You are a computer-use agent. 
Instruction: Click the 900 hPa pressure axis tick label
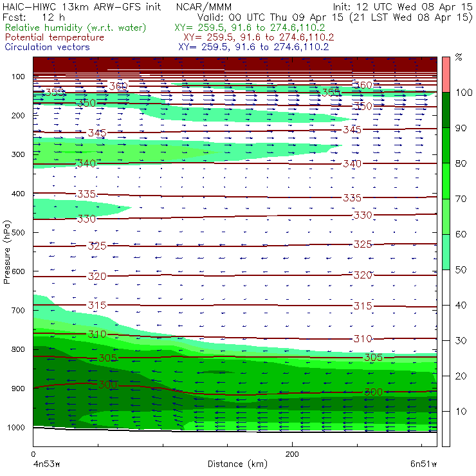point(18,389)
